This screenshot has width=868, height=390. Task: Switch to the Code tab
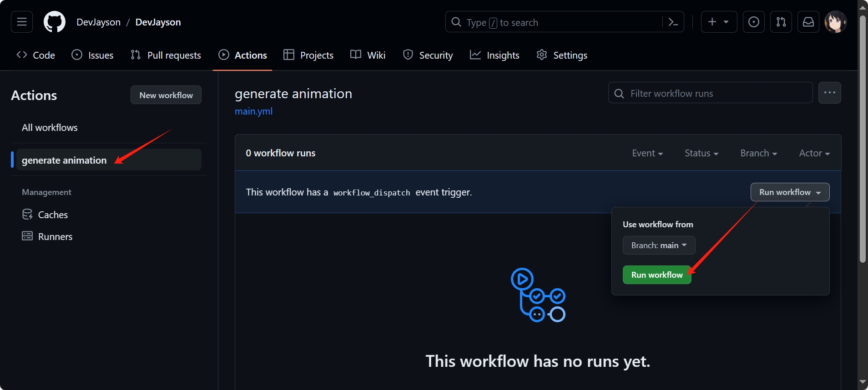pos(35,55)
